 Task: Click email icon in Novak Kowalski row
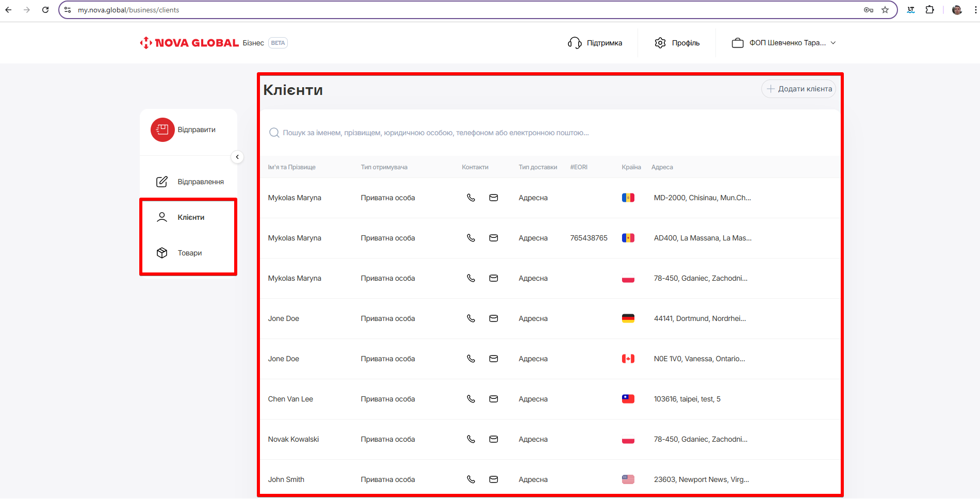pos(494,439)
